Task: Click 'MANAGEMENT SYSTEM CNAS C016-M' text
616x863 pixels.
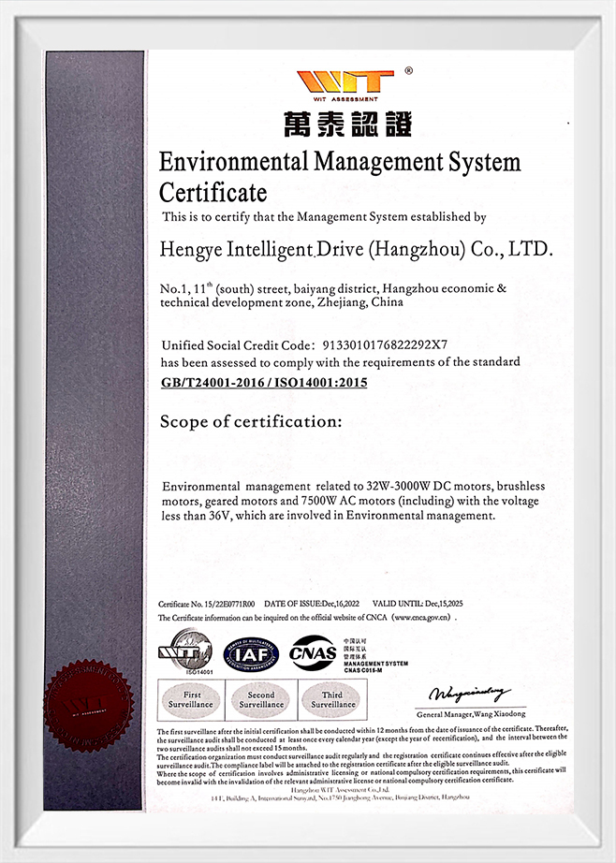Action: click(x=376, y=667)
